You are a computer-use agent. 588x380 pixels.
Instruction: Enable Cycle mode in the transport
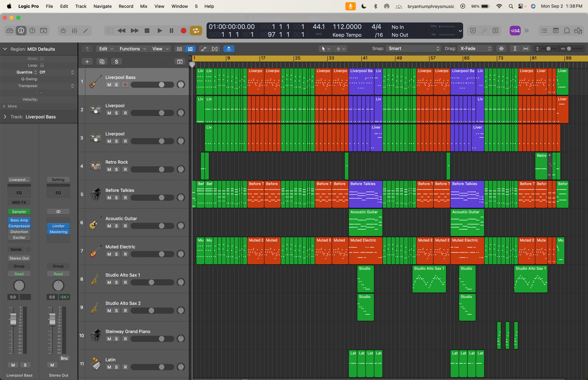coord(196,30)
